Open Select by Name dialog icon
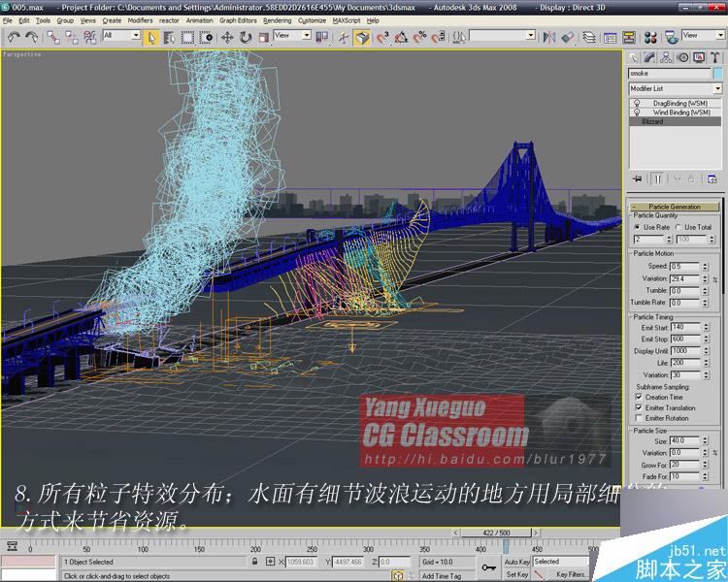728x582 pixels. pyautogui.click(x=169, y=38)
